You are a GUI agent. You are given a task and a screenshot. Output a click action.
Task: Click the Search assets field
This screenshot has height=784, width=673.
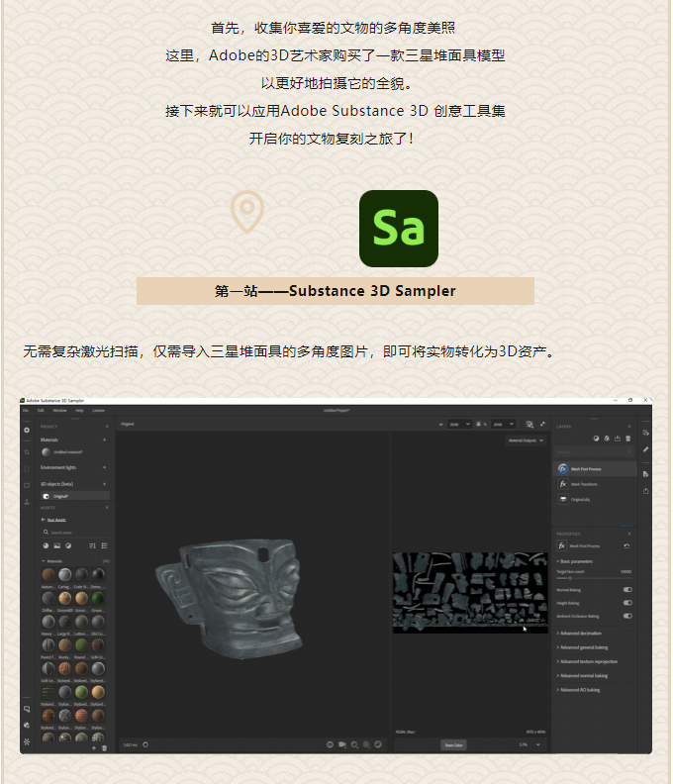[x=74, y=533]
